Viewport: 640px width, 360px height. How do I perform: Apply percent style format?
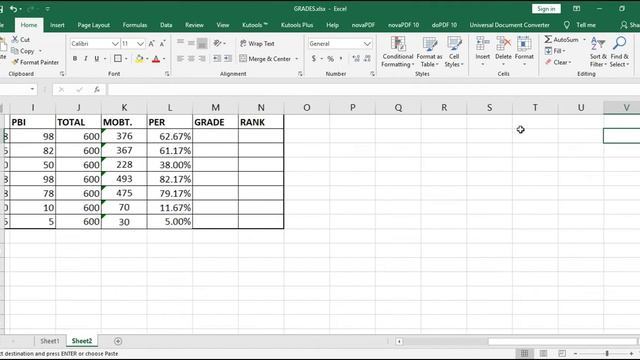331,59
